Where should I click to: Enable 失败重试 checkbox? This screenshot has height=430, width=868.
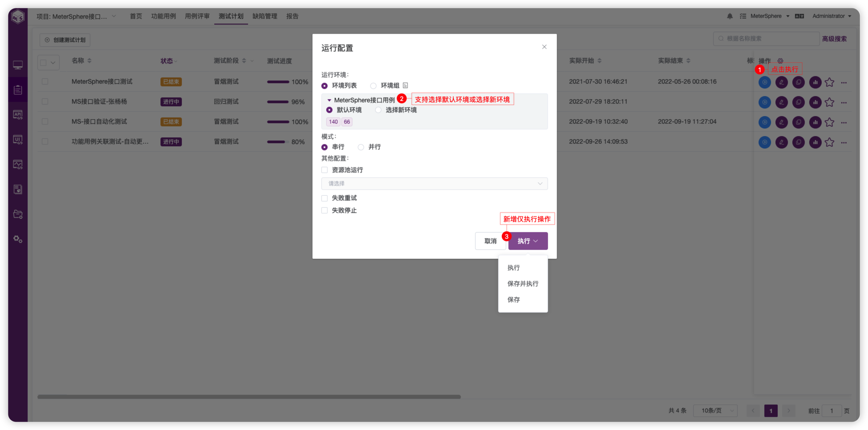click(x=324, y=198)
